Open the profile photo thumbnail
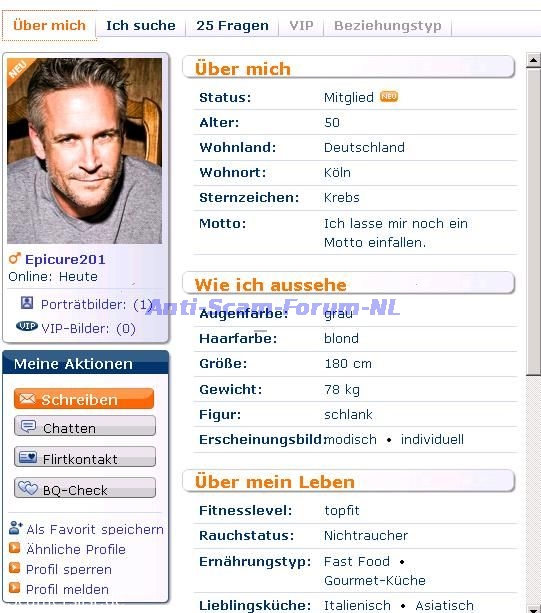 [84, 151]
